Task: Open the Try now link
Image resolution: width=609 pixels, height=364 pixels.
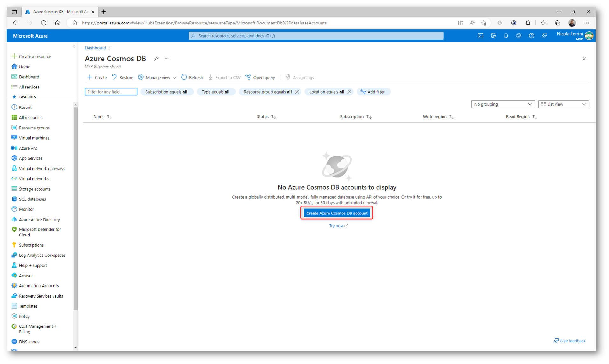Action: (x=338, y=226)
